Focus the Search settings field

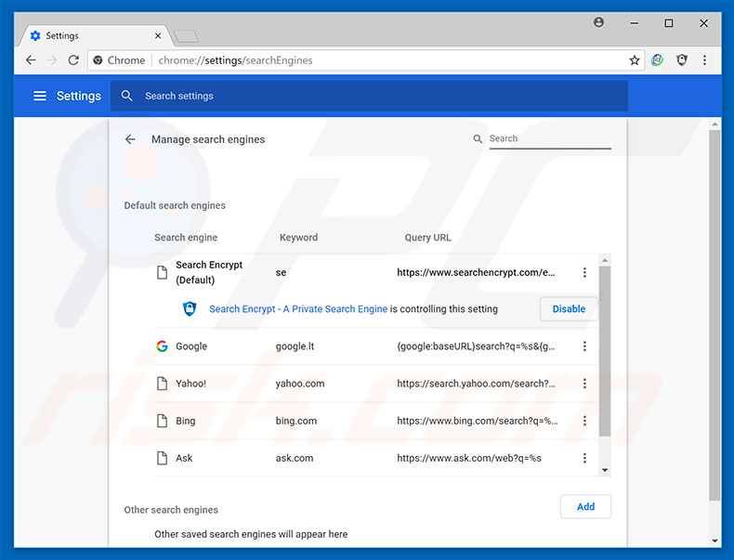tap(369, 96)
